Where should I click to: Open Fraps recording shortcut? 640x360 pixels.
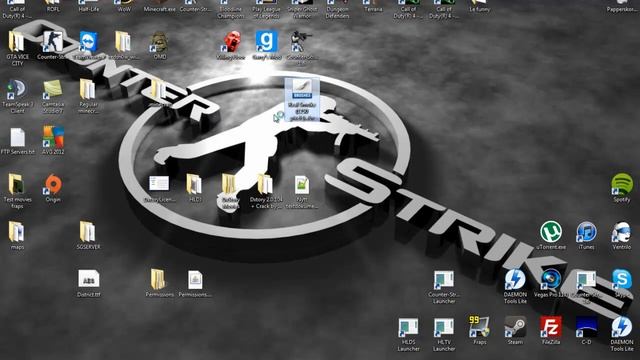[x=479, y=327]
